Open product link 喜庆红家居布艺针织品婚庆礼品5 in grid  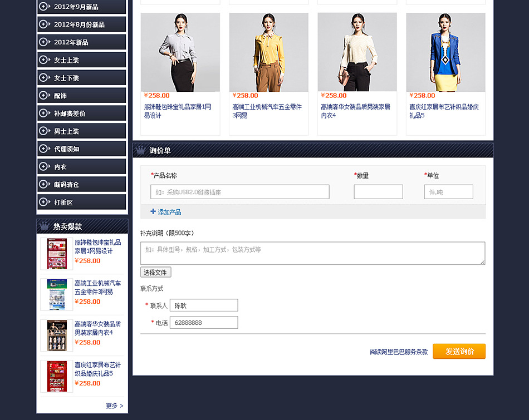444,111
